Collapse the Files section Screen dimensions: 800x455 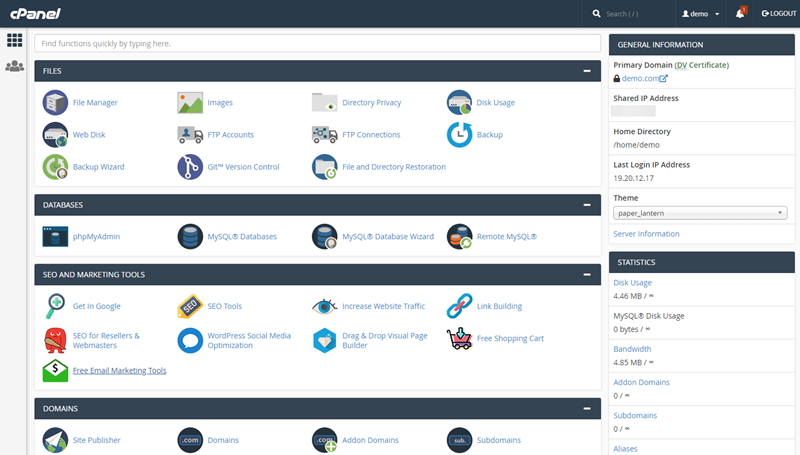pyautogui.click(x=587, y=71)
